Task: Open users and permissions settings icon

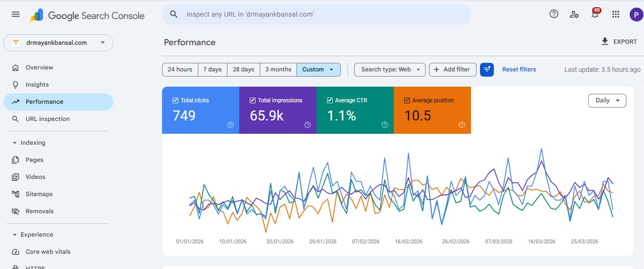Action: tap(574, 14)
